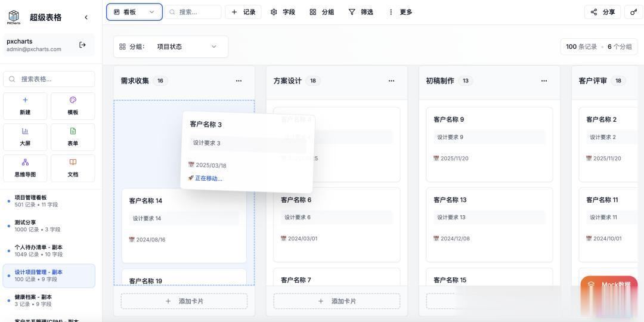Image resolution: width=644 pixels, height=322 pixels.
Task: Click 设计要求 13 field text
Action: pyautogui.click(x=451, y=217)
